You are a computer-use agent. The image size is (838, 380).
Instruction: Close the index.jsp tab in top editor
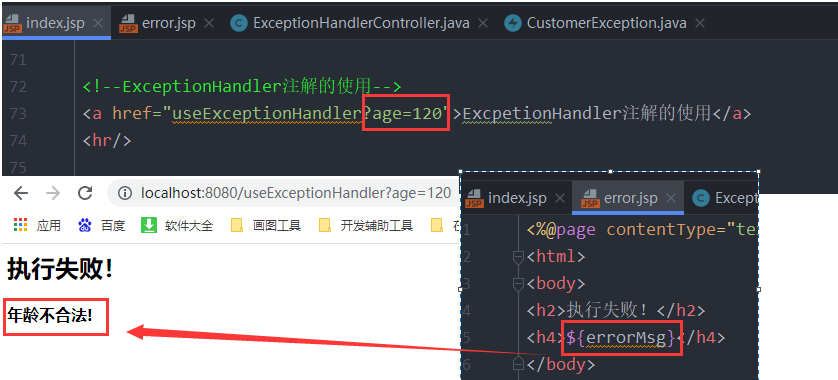click(98, 24)
